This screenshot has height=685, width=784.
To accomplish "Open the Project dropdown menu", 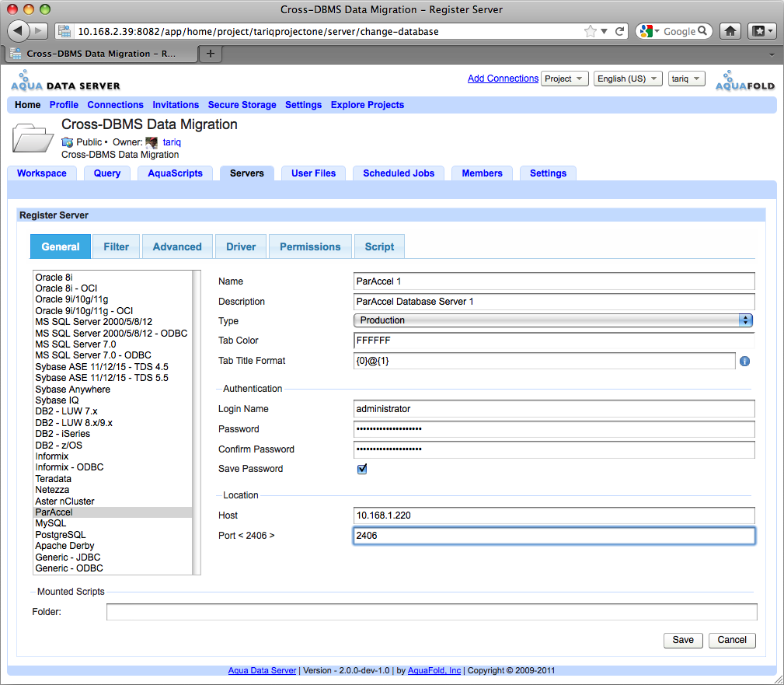I will (565, 79).
